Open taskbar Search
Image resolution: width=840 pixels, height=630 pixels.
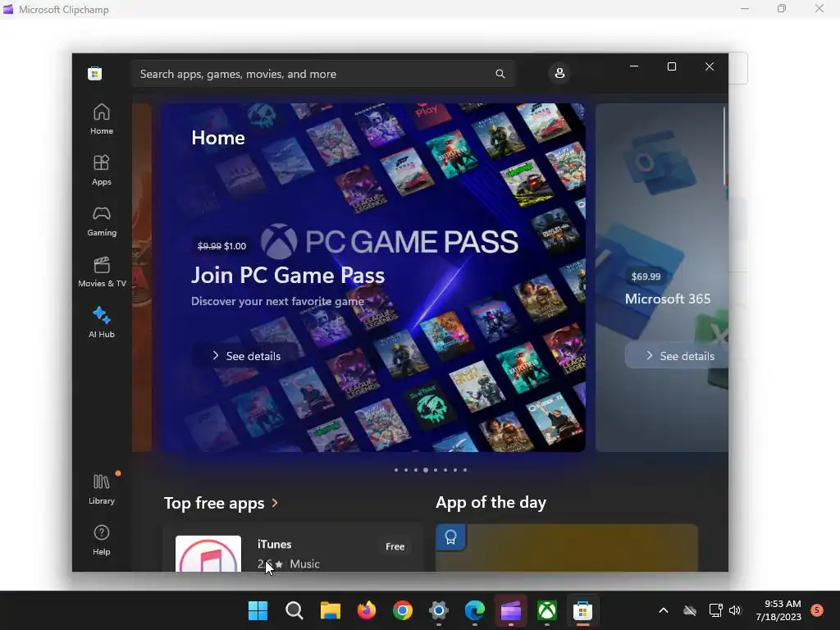(x=294, y=610)
